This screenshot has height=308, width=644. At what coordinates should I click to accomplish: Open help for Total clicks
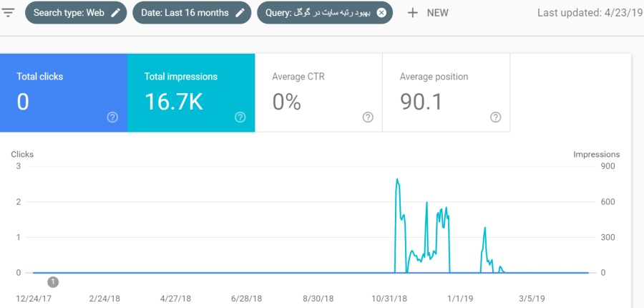[x=112, y=117]
